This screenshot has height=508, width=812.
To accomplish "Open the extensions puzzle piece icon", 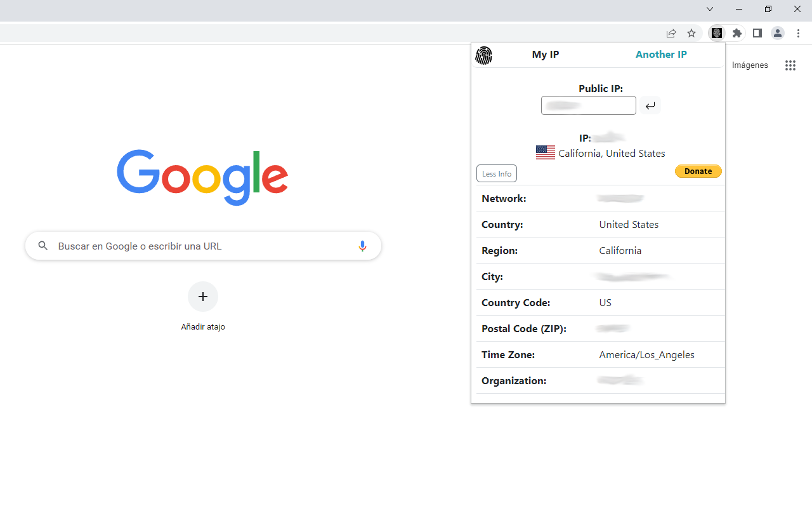I will 737,33.
